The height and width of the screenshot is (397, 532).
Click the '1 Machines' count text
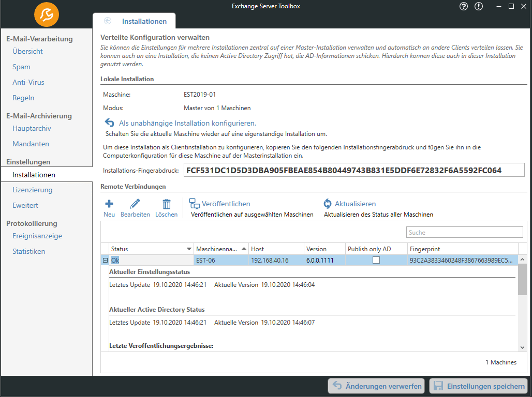click(501, 362)
